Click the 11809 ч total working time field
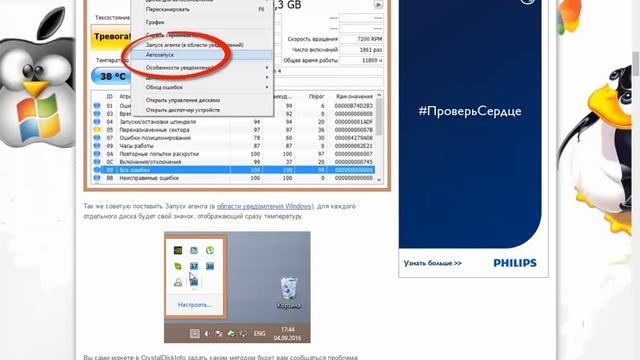The image size is (640, 360). click(361, 60)
